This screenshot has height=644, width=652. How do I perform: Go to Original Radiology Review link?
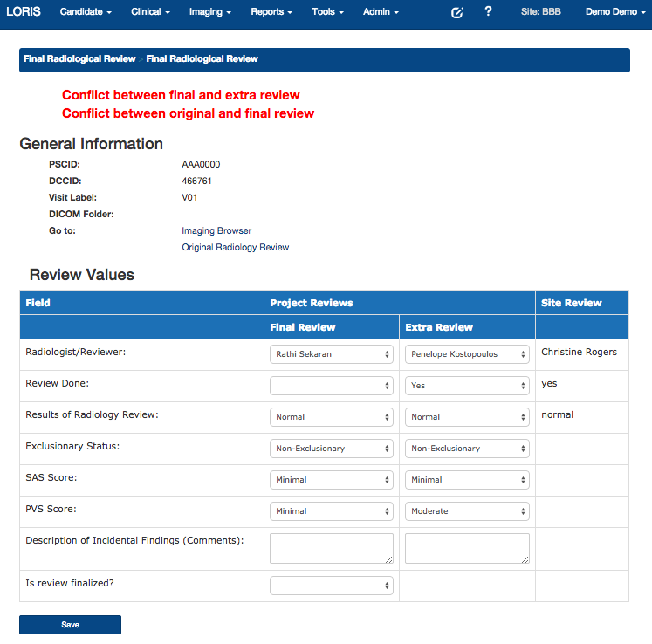pyautogui.click(x=235, y=248)
